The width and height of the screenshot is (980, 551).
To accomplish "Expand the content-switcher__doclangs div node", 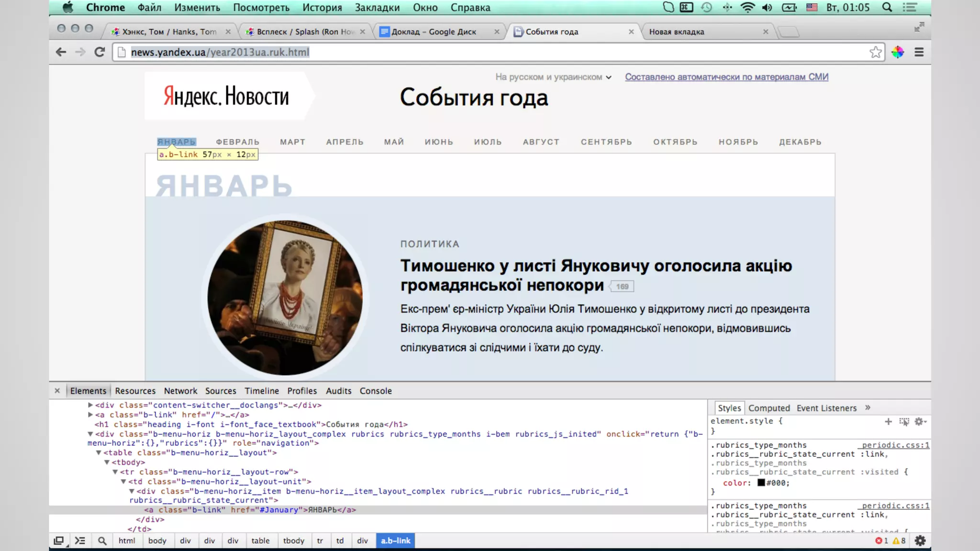I will (x=90, y=405).
